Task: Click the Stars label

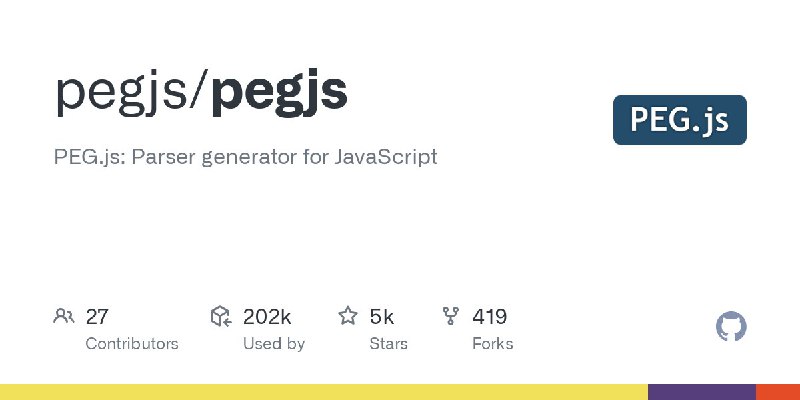Action: click(389, 344)
